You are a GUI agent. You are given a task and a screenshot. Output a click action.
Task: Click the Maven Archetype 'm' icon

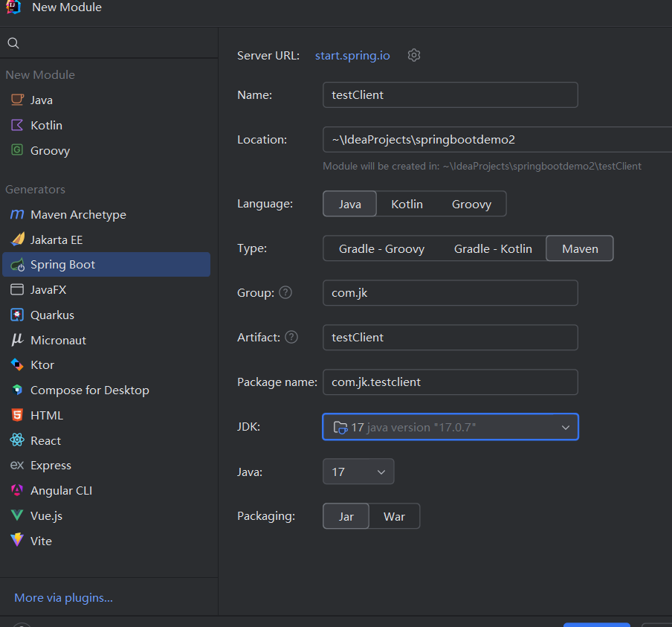[17, 214]
